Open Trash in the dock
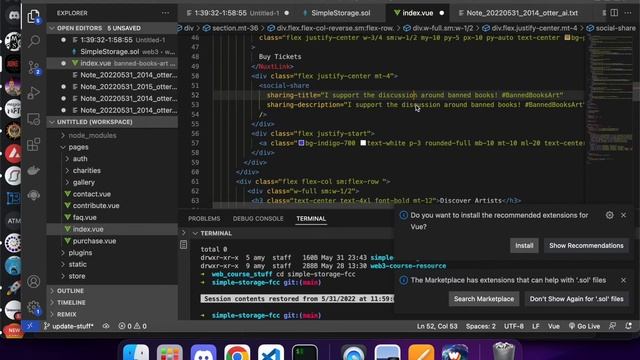This screenshot has height=360, width=640. tap(504, 352)
